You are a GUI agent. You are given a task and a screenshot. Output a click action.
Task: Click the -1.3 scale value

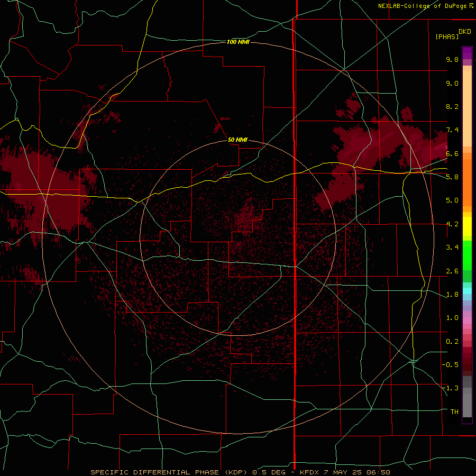coord(450,388)
